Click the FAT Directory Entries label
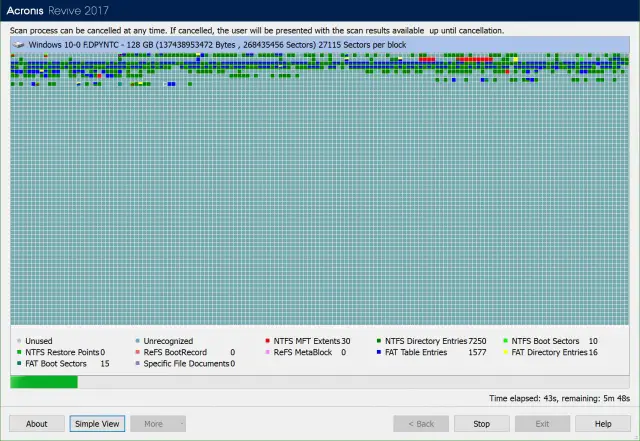This screenshot has width=640, height=441. [x=549, y=352]
